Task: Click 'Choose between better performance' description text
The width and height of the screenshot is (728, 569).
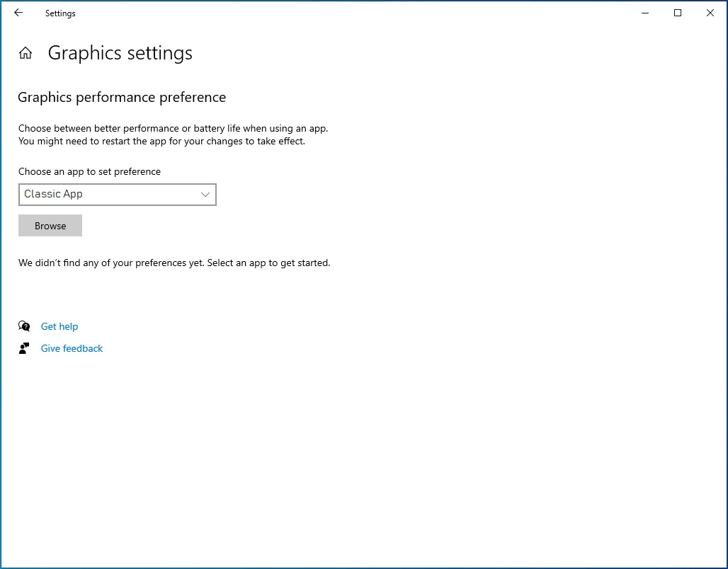Action: (x=174, y=129)
